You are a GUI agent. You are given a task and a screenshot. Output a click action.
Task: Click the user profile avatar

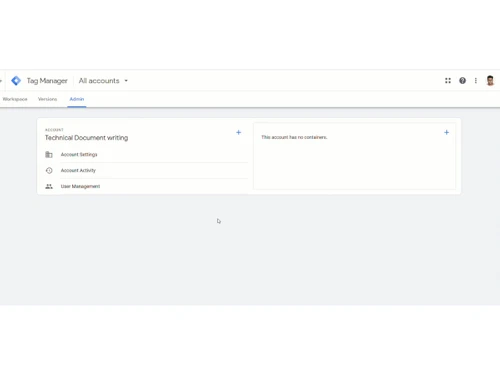point(490,81)
